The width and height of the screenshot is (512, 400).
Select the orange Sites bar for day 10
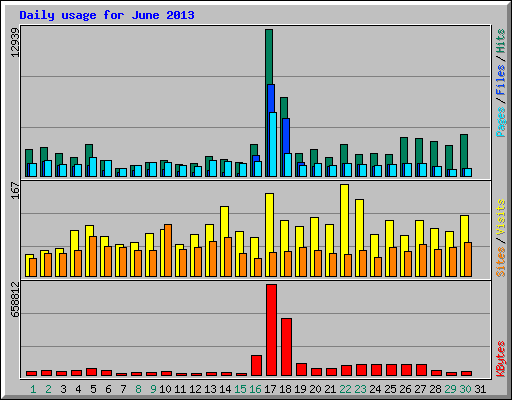coord(168,250)
